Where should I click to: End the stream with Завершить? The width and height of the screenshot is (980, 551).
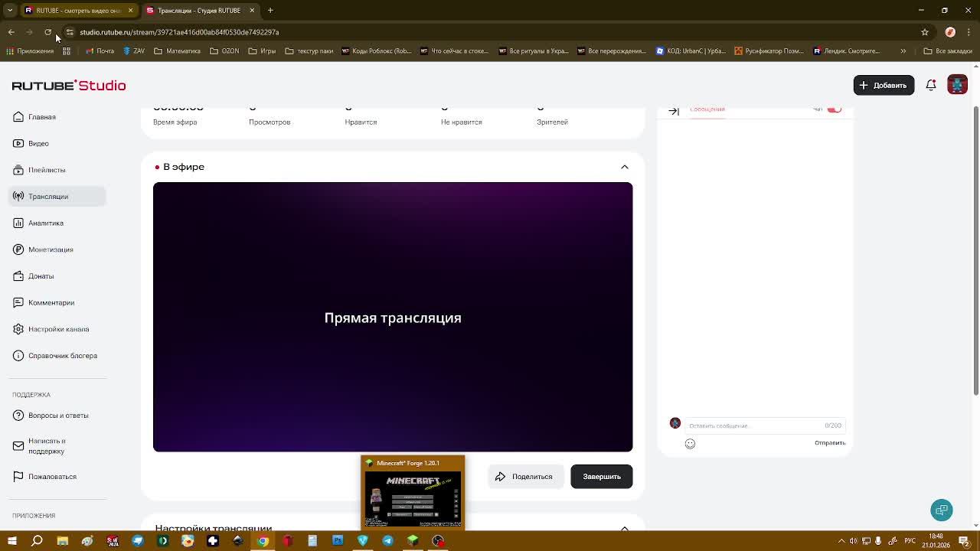602,477
